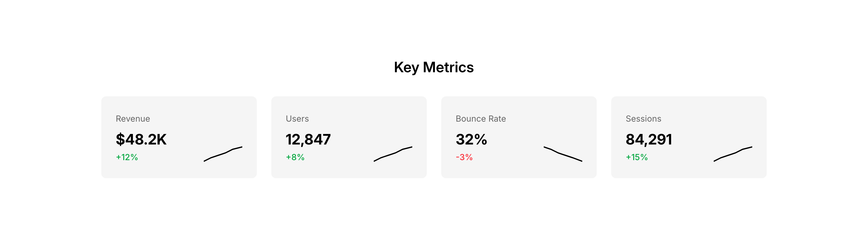
Task: Click the 84,291 sessions value
Action: pos(649,139)
